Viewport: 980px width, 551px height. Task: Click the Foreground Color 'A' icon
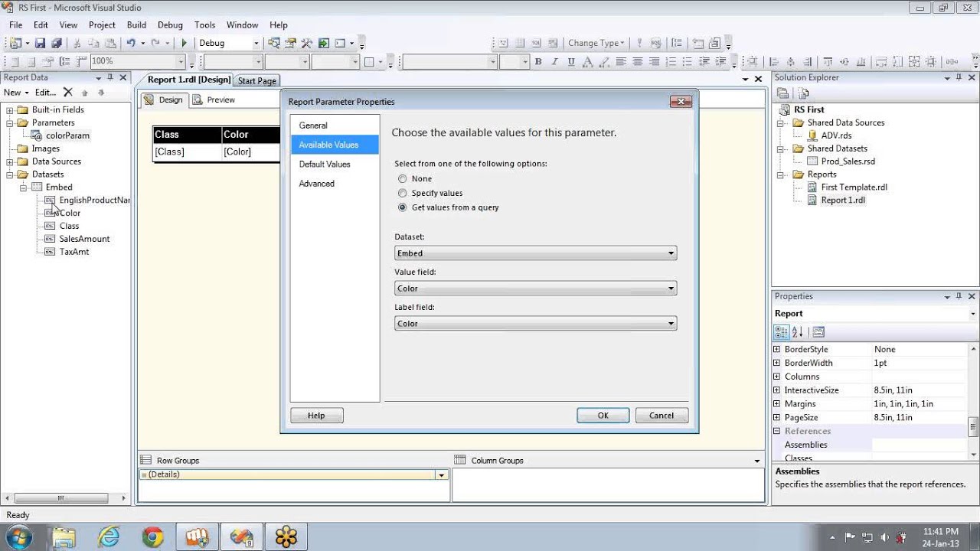(x=587, y=62)
